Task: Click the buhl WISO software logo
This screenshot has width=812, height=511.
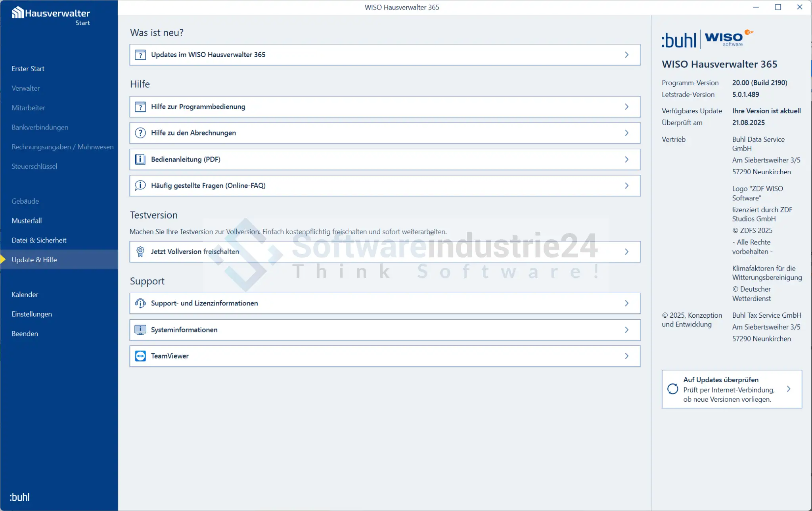Action: point(707,39)
